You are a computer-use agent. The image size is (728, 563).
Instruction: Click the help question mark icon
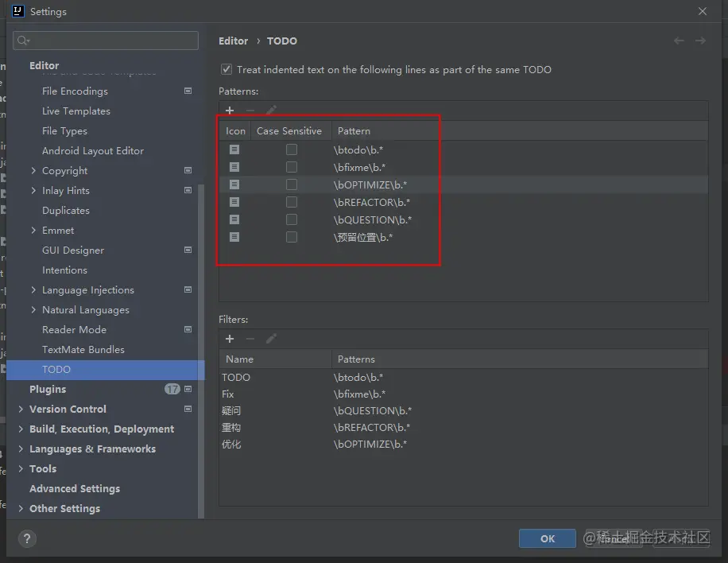pos(27,538)
